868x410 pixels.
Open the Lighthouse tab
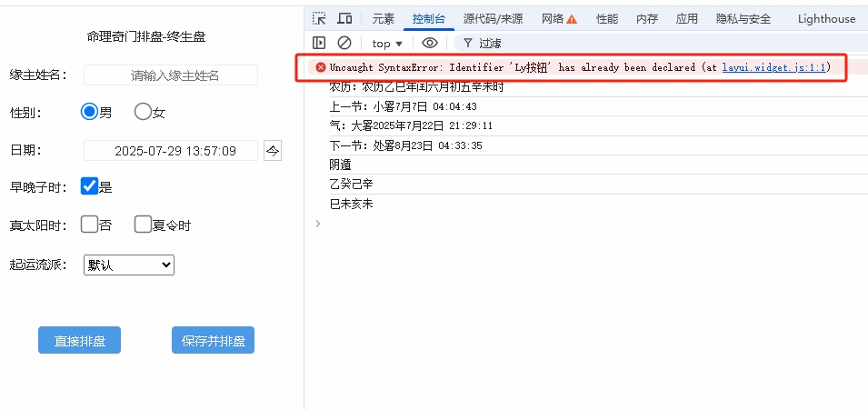click(x=826, y=19)
